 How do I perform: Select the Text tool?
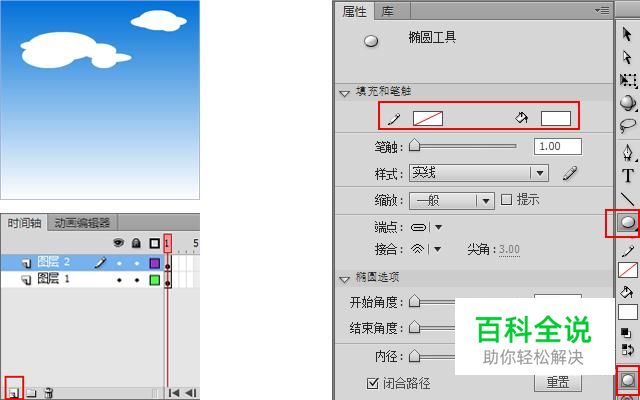(x=628, y=176)
